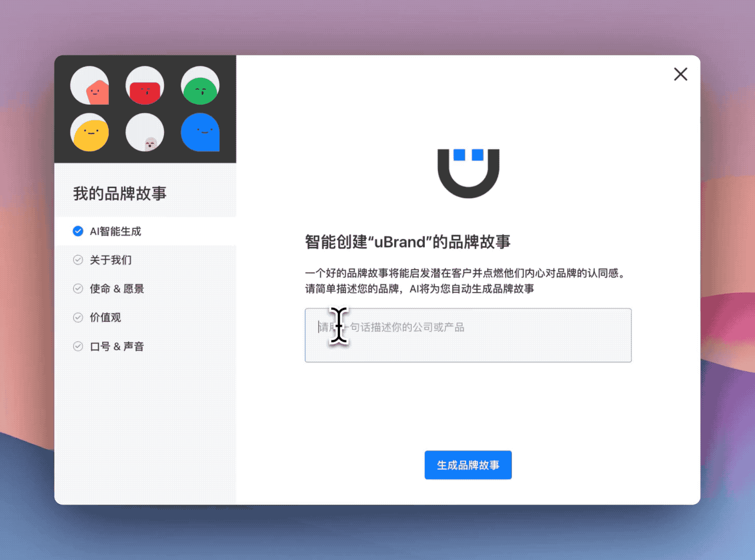Toggle the circle check next to 价值观

(x=78, y=317)
